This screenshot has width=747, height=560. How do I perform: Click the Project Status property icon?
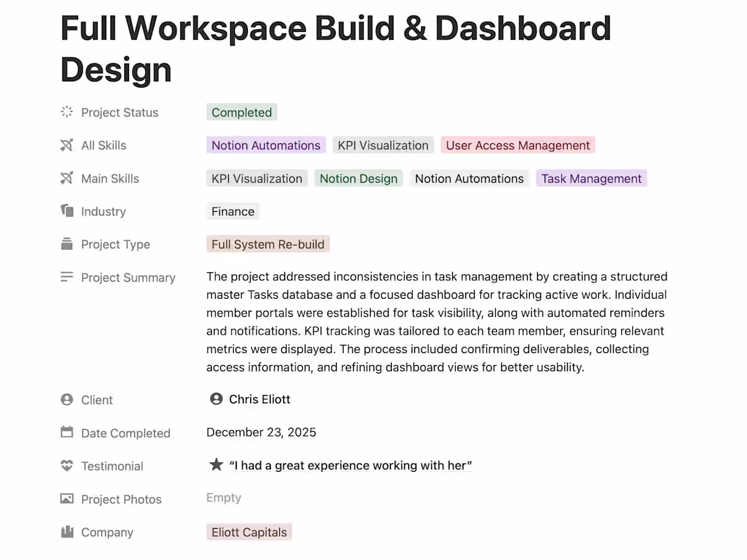point(66,112)
